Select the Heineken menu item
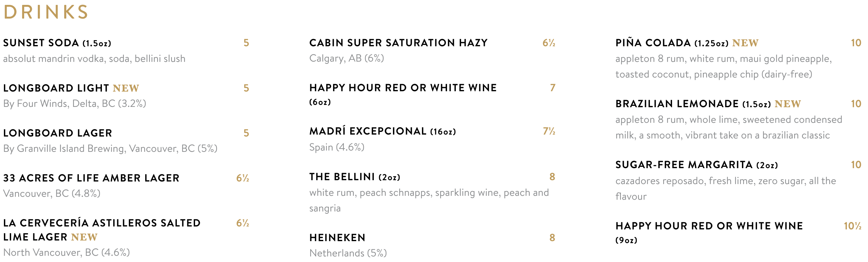 (x=337, y=238)
